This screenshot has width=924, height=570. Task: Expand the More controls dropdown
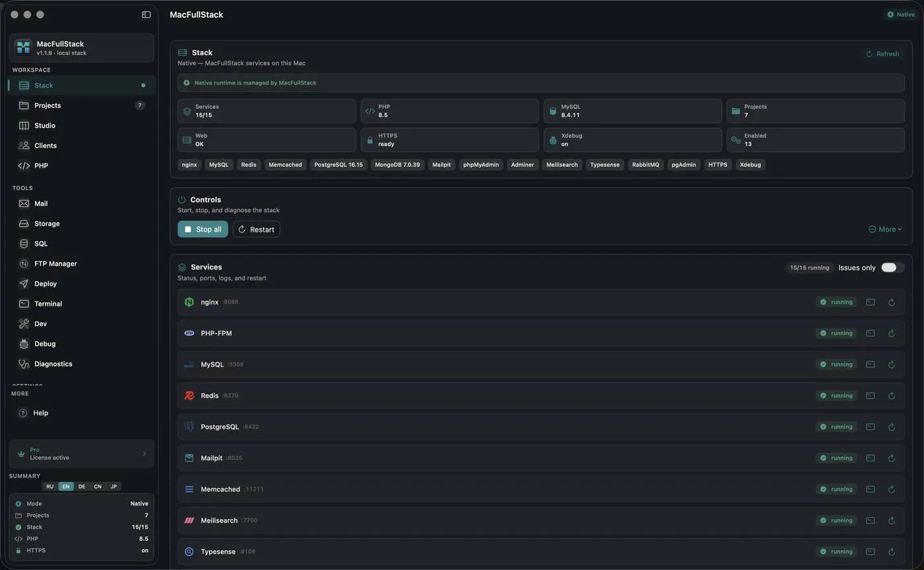point(886,229)
